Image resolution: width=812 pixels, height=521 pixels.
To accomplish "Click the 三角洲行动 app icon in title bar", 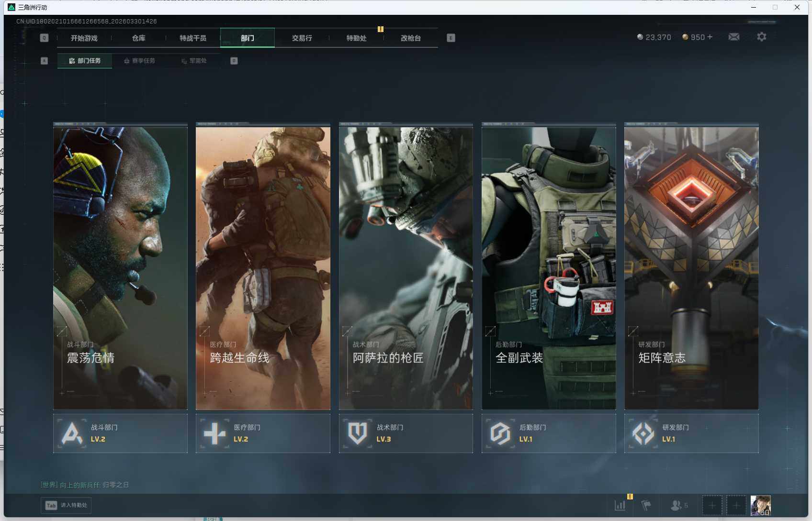I will coord(11,7).
